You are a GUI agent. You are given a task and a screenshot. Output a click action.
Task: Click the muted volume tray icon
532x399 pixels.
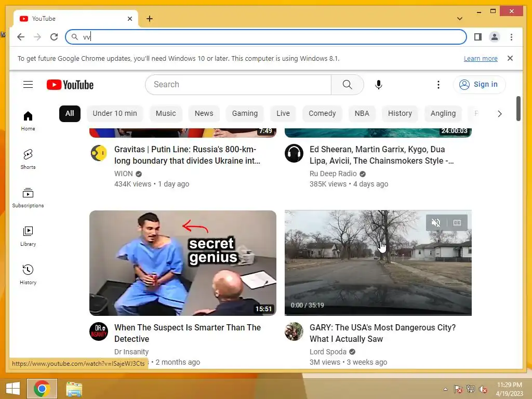click(483, 389)
